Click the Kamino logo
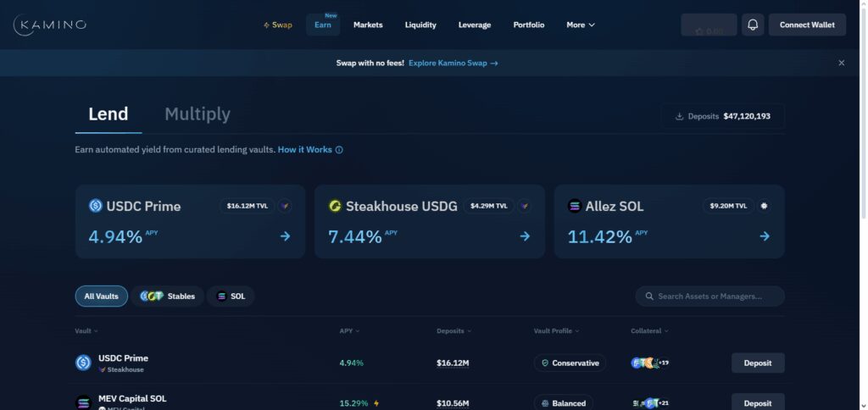This screenshot has height=410, width=868. tap(50, 25)
